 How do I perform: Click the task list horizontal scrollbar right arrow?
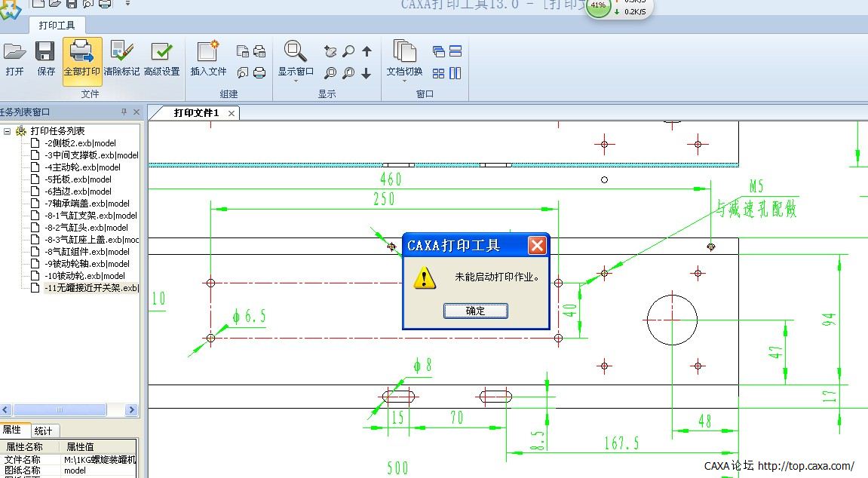click(x=132, y=410)
